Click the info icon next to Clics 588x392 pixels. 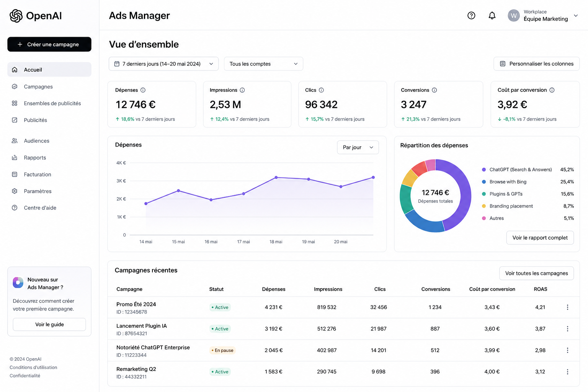coord(321,90)
